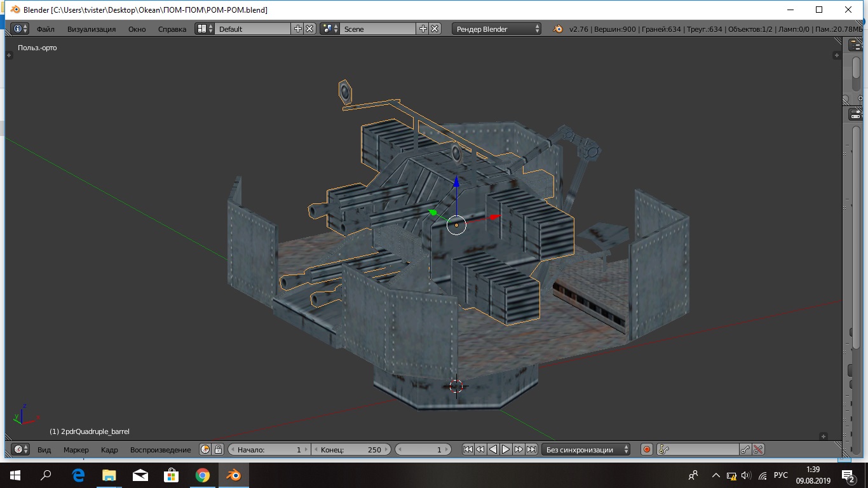Open the Outliner editor type icon

click(855, 46)
